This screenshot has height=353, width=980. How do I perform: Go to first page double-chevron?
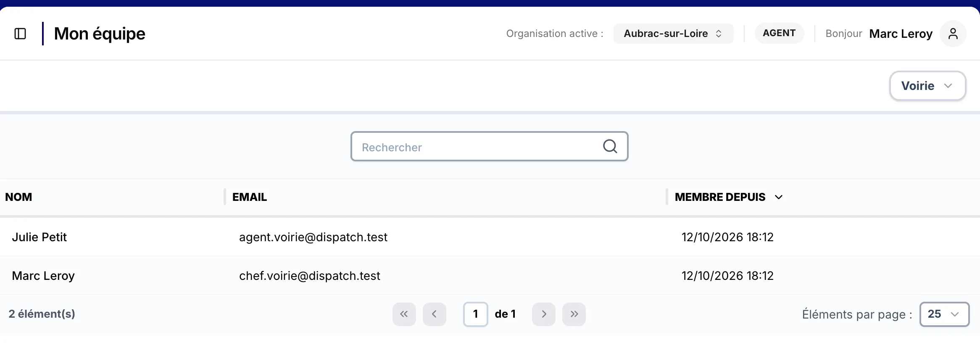pyautogui.click(x=404, y=314)
